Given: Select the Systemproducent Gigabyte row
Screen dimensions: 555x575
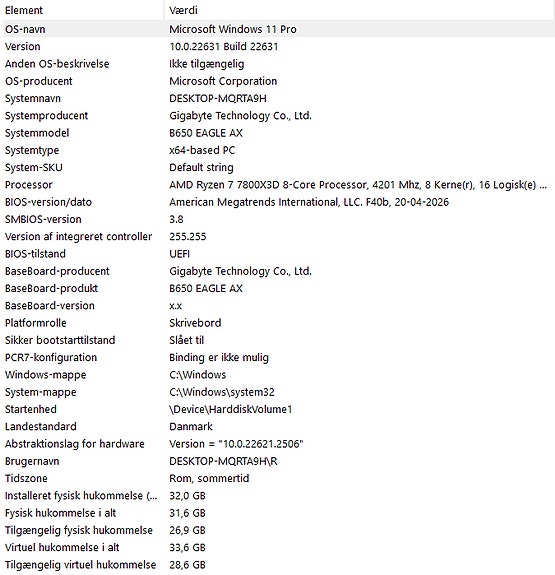Looking at the screenshot, I should [x=277, y=116].
